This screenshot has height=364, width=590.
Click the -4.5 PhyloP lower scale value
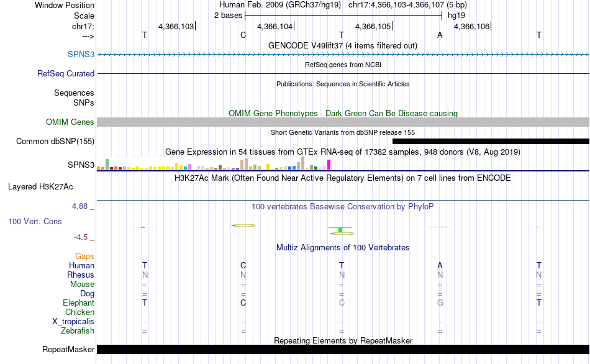pyautogui.click(x=81, y=237)
